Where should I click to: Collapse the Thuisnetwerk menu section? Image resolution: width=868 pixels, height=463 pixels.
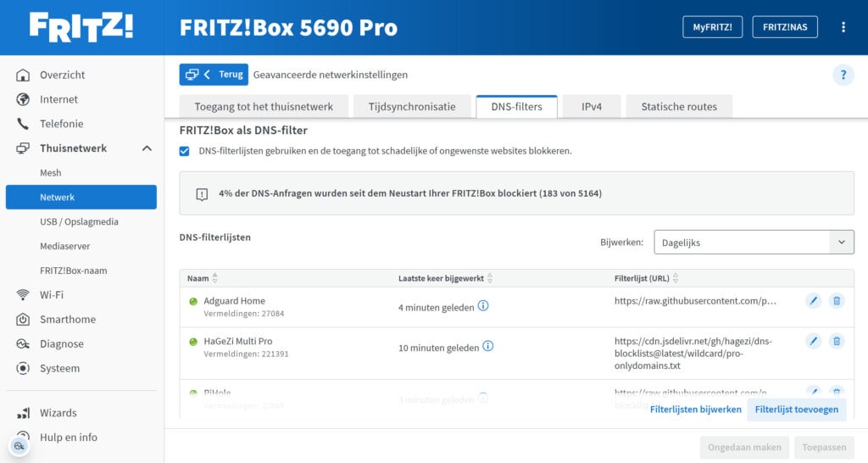(147, 148)
